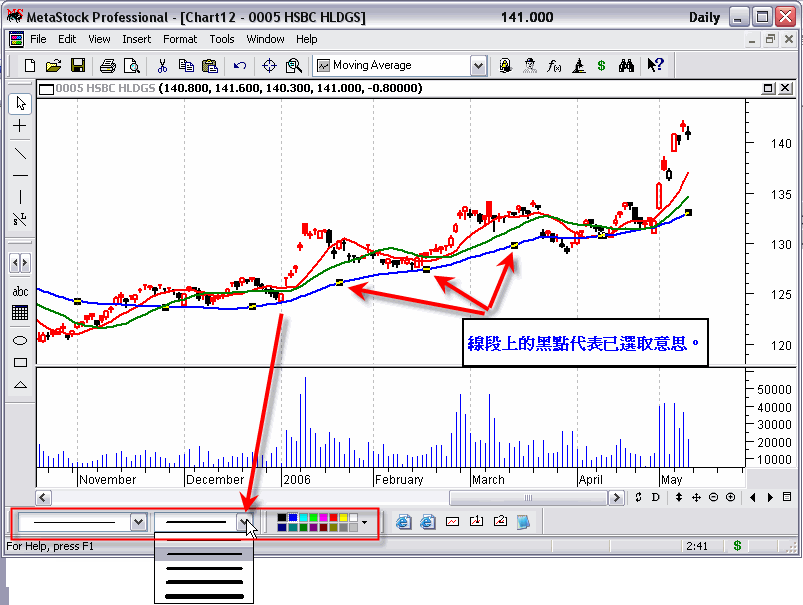Open the Tools menu

click(222, 39)
